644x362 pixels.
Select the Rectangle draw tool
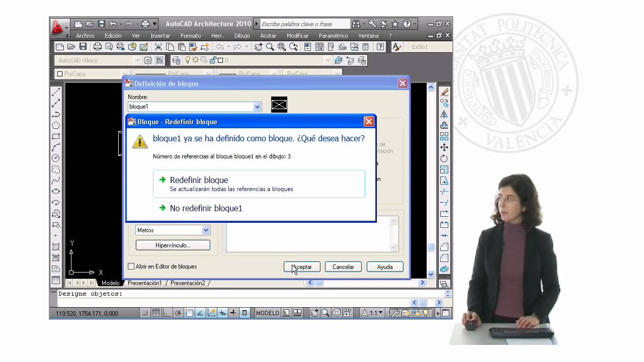coord(56,136)
